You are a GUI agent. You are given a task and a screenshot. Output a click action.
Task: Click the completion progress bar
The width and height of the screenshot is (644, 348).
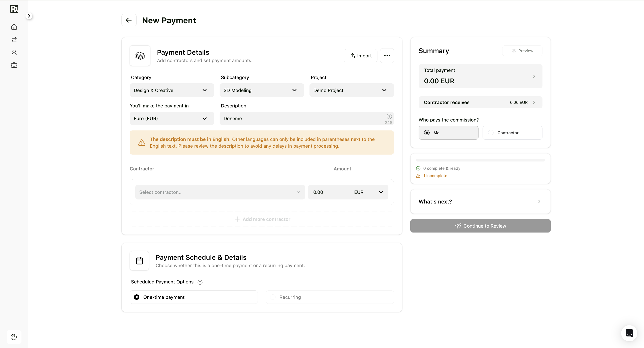click(x=480, y=160)
